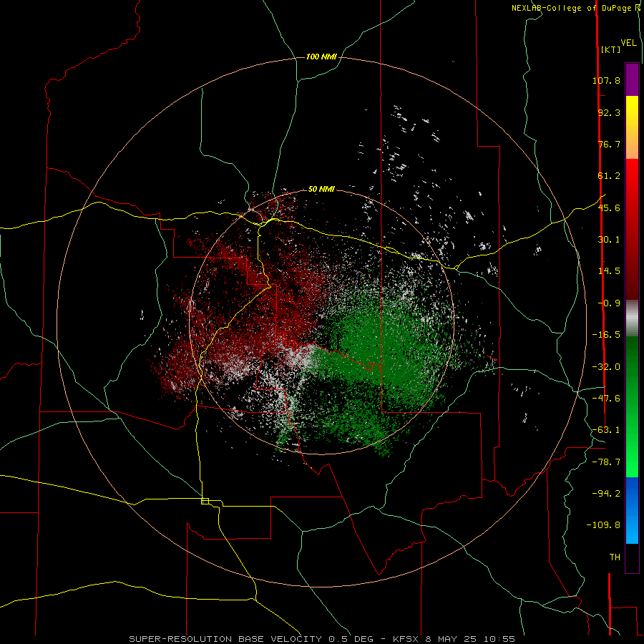
Task: Click the 45.6 velocity scale value
Action: [x=609, y=208]
